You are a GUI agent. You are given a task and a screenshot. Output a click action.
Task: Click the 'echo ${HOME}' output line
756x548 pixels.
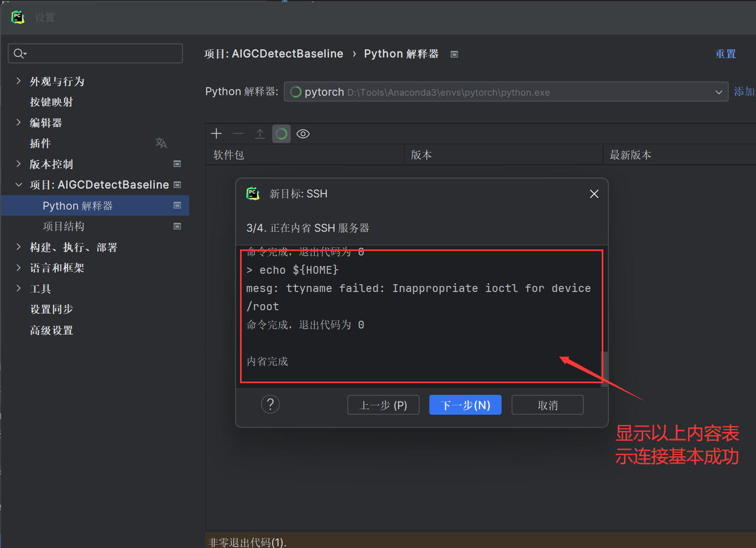[x=292, y=270]
